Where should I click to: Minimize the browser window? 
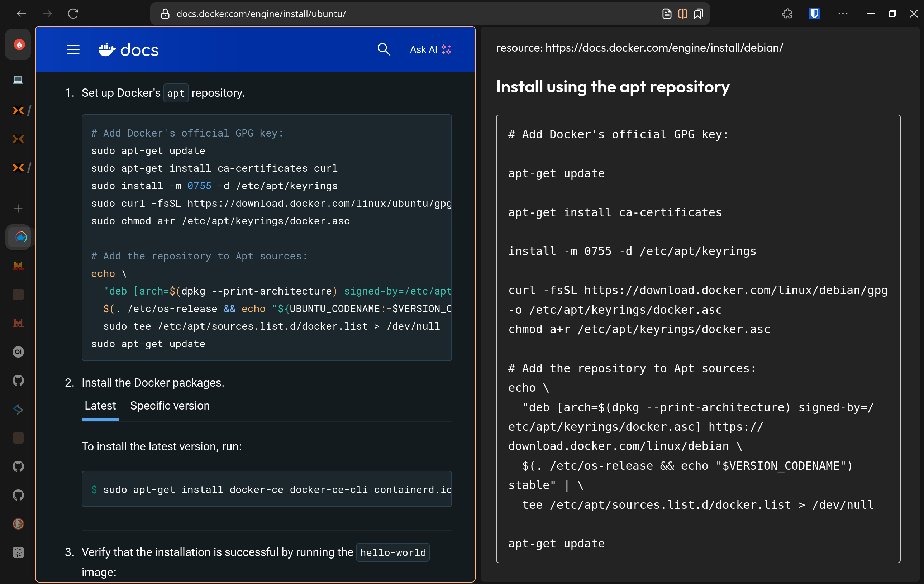pyautogui.click(x=871, y=14)
